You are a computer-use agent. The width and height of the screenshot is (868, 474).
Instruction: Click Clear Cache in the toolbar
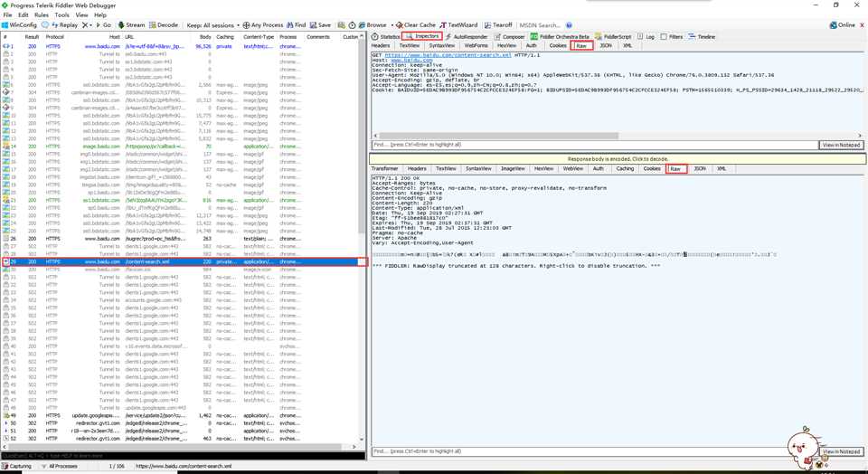(x=416, y=25)
